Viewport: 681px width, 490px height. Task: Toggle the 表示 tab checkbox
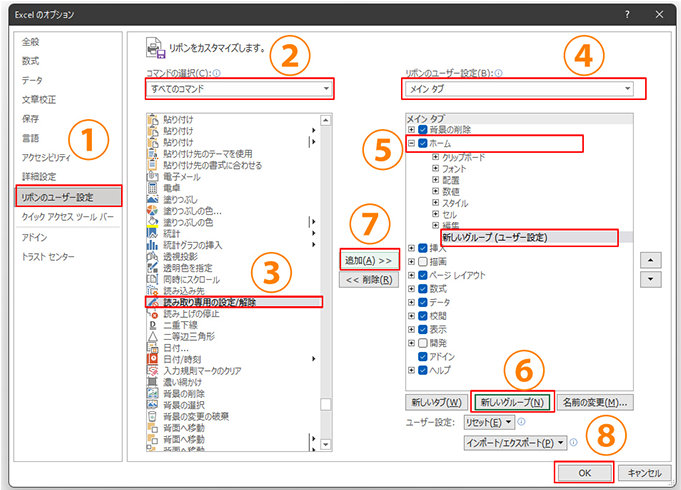tap(423, 329)
